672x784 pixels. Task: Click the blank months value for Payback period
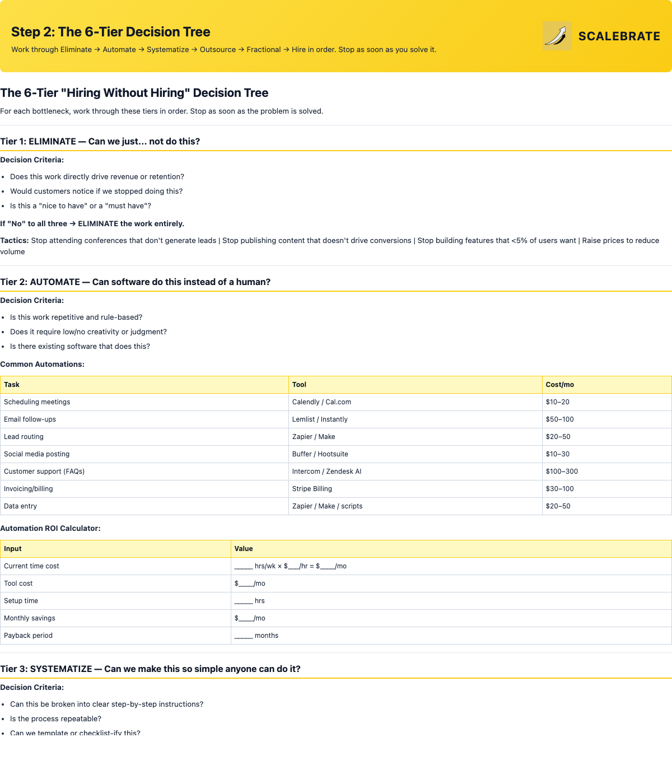[x=451, y=636]
